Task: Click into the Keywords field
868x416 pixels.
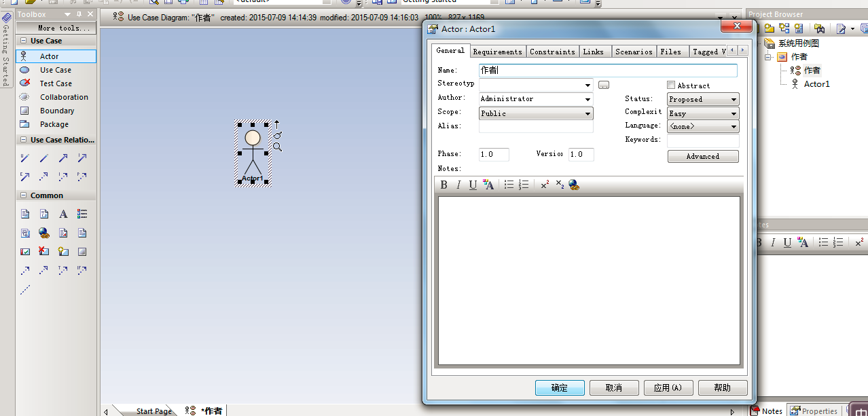Action: (x=703, y=140)
